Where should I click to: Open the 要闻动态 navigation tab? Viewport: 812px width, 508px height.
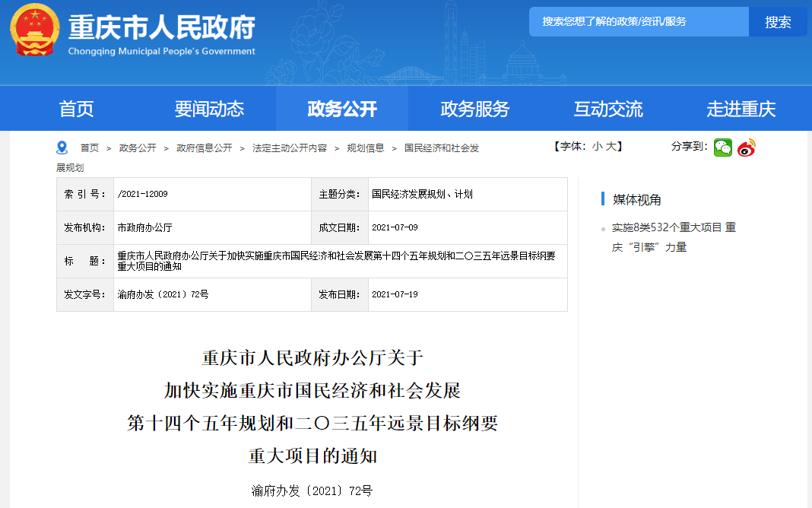209,109
